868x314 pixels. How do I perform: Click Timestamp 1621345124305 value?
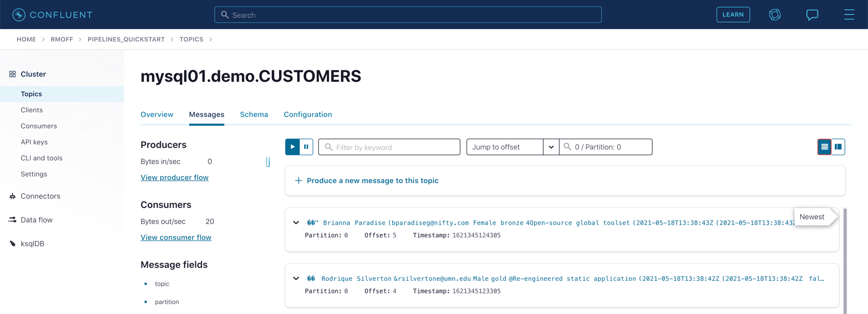tap(476, 235)
